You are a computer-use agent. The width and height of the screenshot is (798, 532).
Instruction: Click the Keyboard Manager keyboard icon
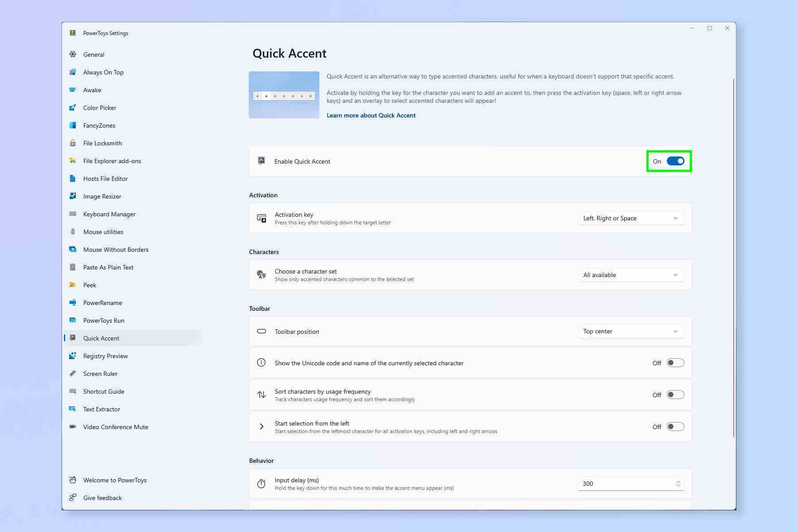pyautogui.click(x=73, y=214)
